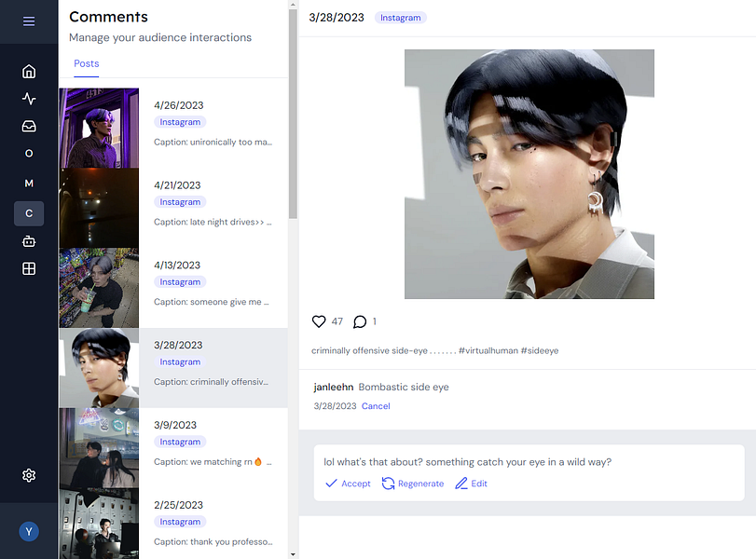Switch to the Posts tab

86,63
